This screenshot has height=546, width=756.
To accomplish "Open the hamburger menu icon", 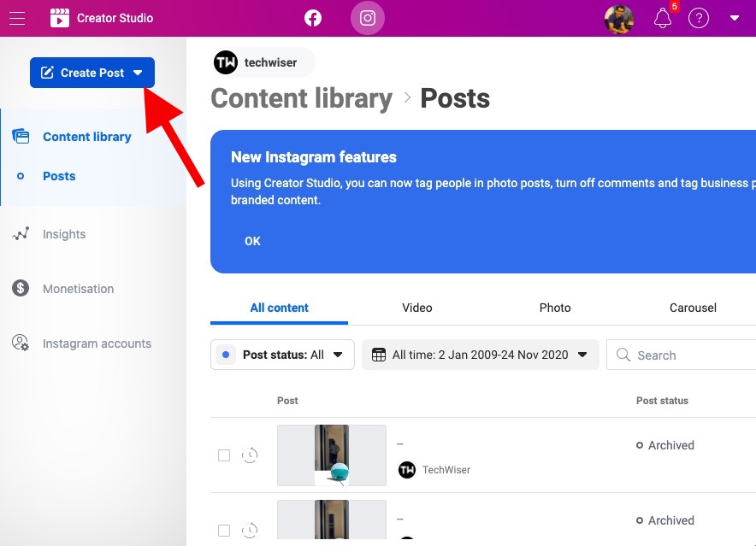I will 17,18.
